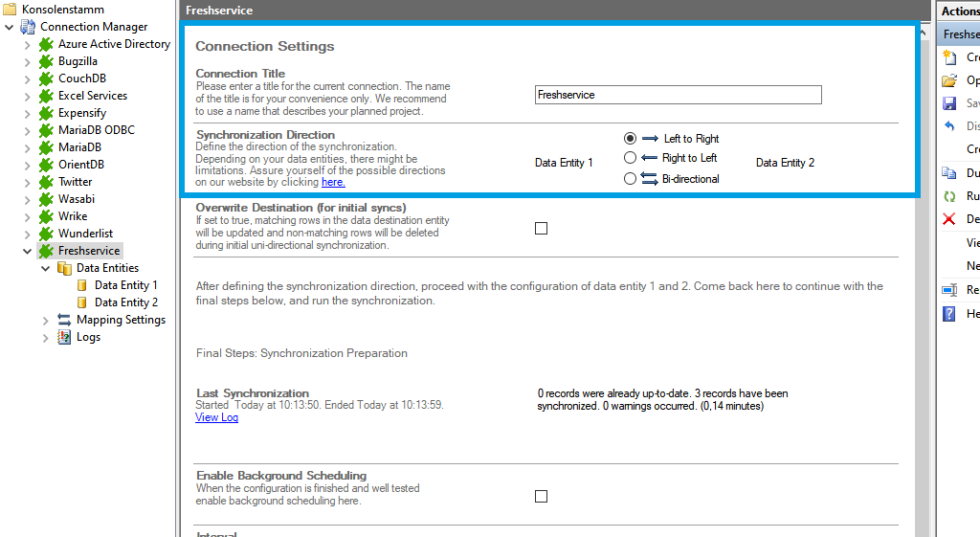
Task: Select the Excel Services tree entry
Action: click(93, 96)
